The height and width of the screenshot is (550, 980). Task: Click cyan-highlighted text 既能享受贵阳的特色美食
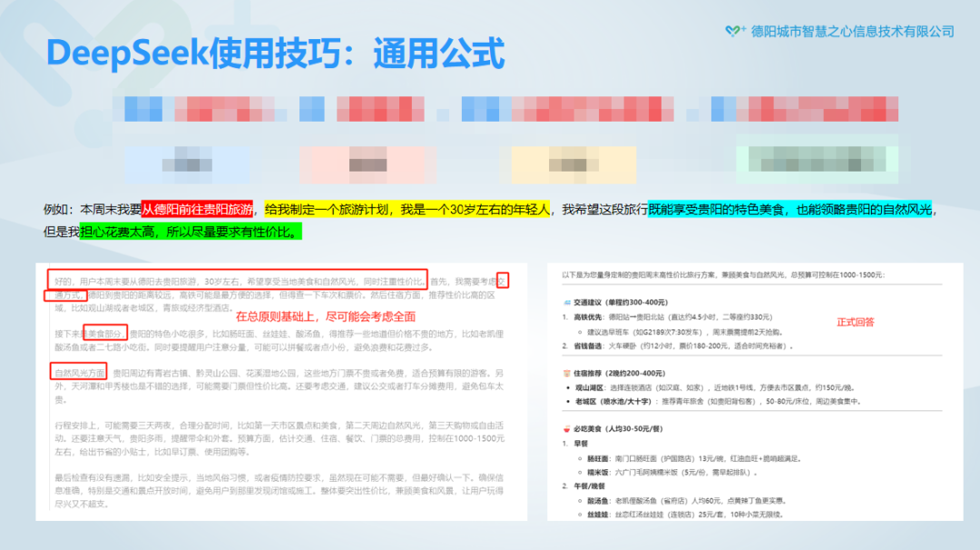[716, 210]
